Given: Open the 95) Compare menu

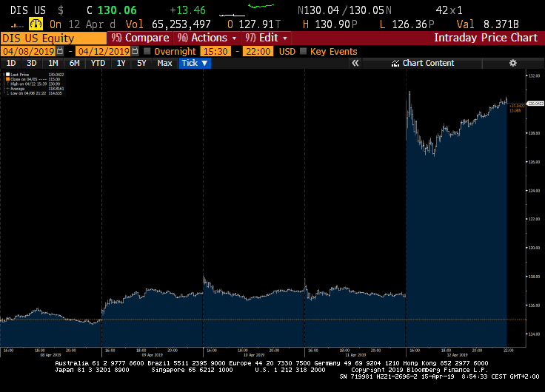Looking at the screenshot, I should (x=140, y=38).
